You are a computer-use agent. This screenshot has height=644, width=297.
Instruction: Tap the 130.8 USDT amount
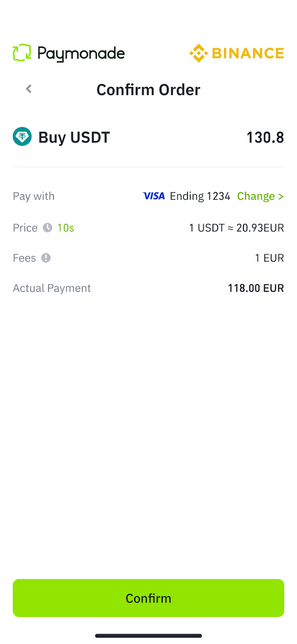click(x=265, y=138)
